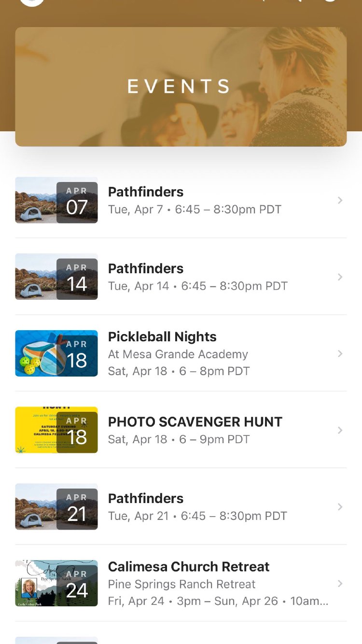Tap the "Tue, Apr 7" time line
This screenshot has width=362, height=644.
tap(195, 210)
